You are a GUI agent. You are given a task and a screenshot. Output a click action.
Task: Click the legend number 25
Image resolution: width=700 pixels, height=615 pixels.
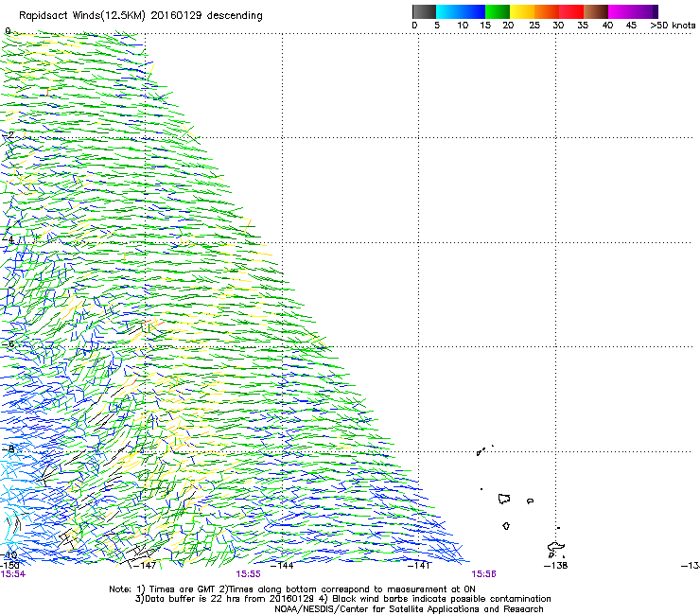(x=534, y=26)
